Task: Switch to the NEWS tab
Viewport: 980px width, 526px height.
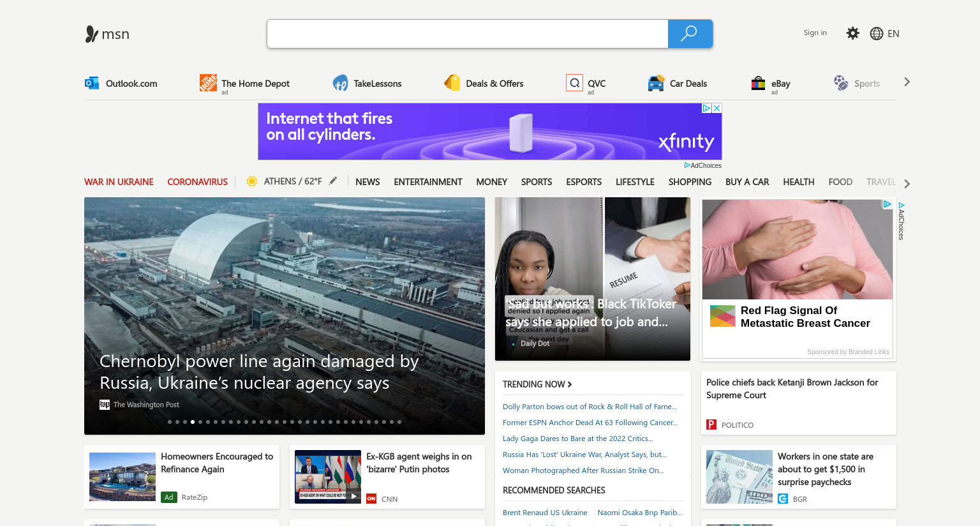Action: (367, 182)
